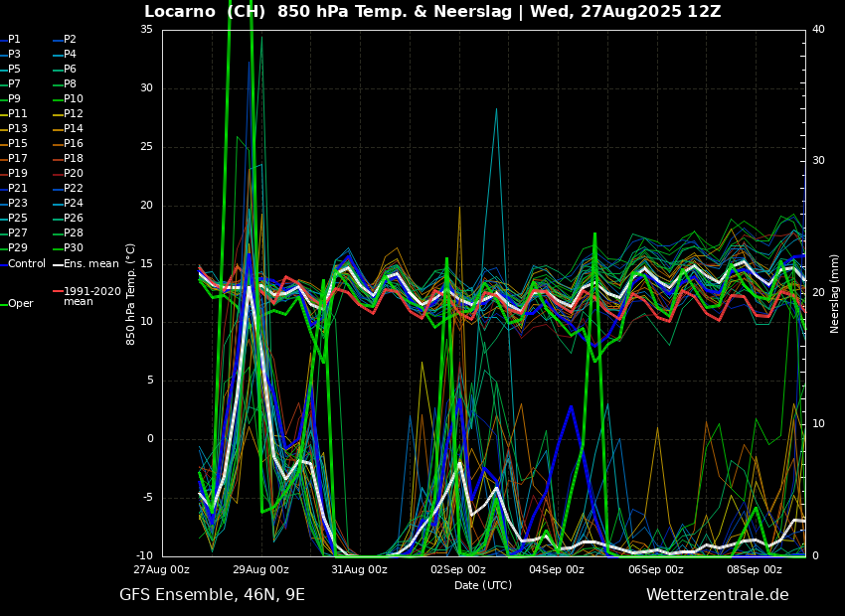Click the P10 legend label
Image resolution: width=845 pixels, height=616 pixels.
coord(74,99)
